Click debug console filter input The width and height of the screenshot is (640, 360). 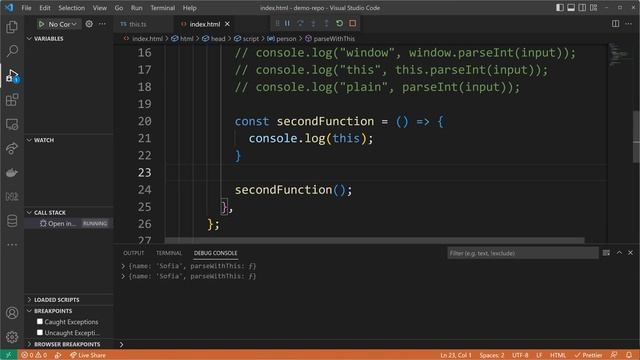click(x=522, y=253)
